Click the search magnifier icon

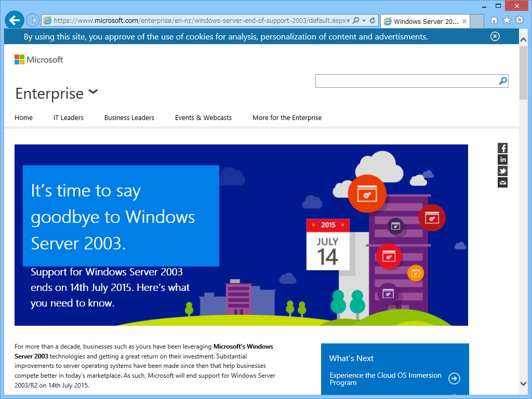pos(502,81)
